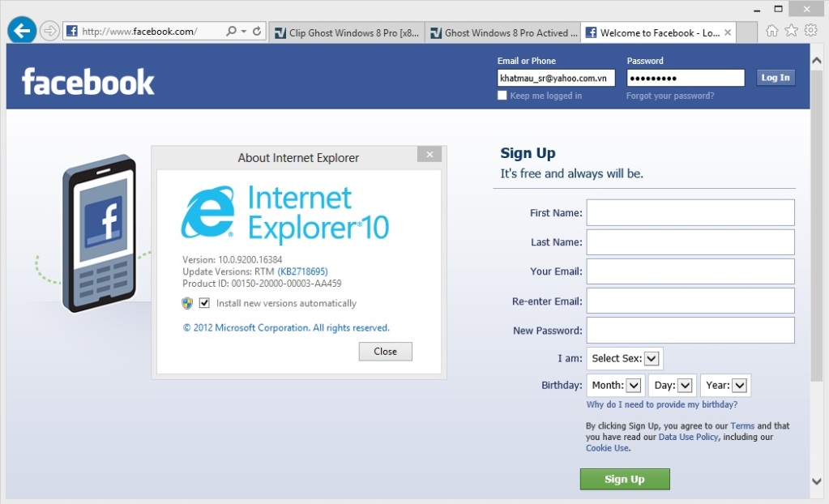Click the scrollbar down arrow
Image resolution: width=829 pixels, height=504 pixels.
pos(816,481)
